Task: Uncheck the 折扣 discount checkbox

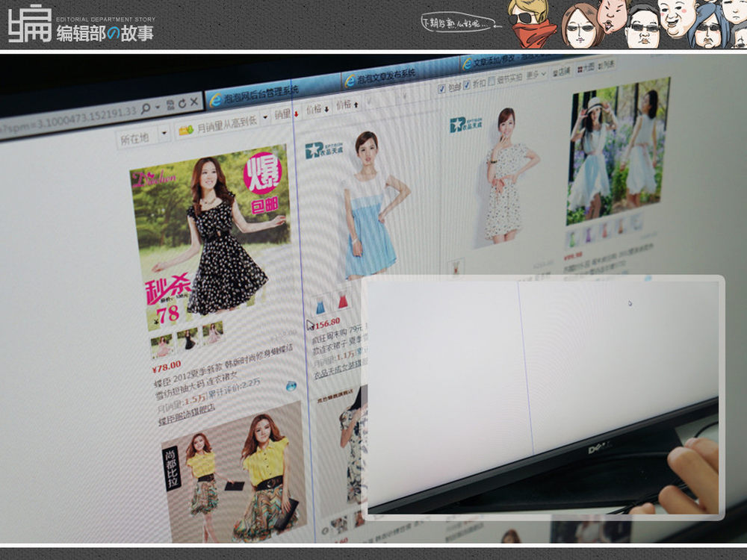Action: pyautogui.click(x=467, y=84)
